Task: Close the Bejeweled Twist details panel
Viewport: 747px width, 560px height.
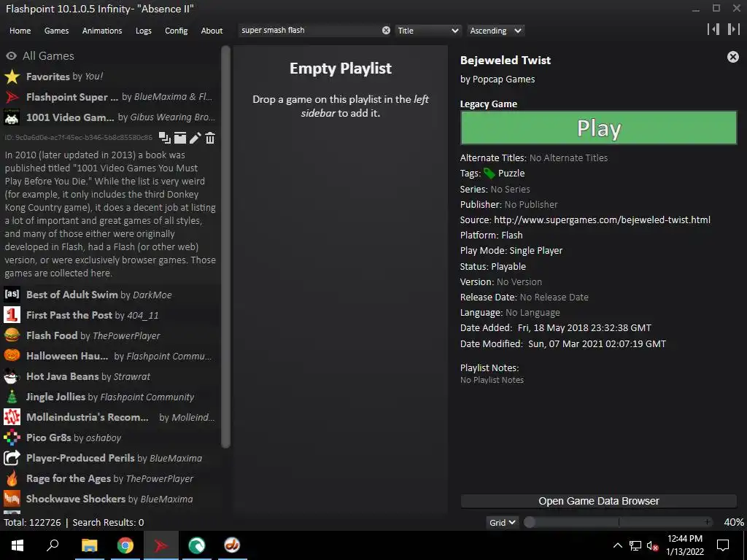Action: point(732,57)
